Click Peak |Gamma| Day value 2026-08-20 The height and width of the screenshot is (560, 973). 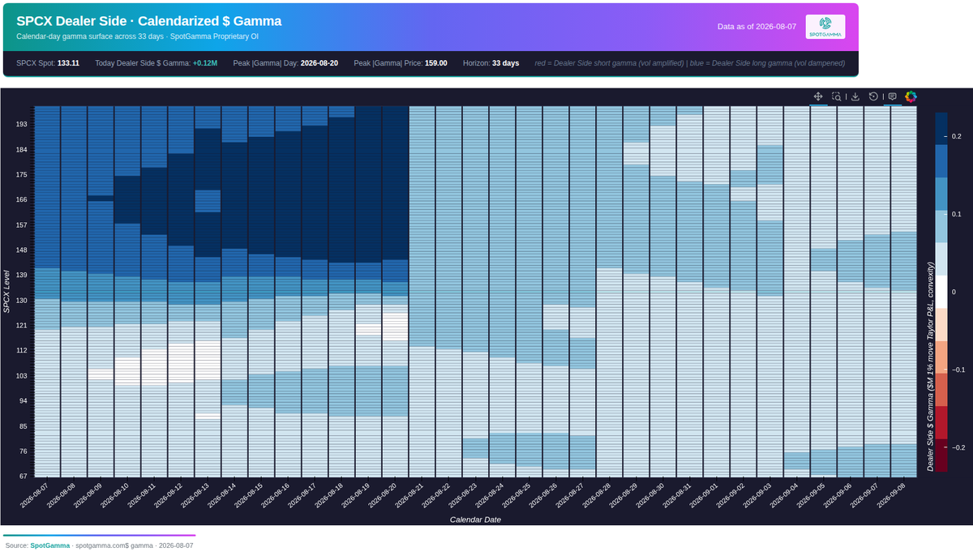(319, 63)
